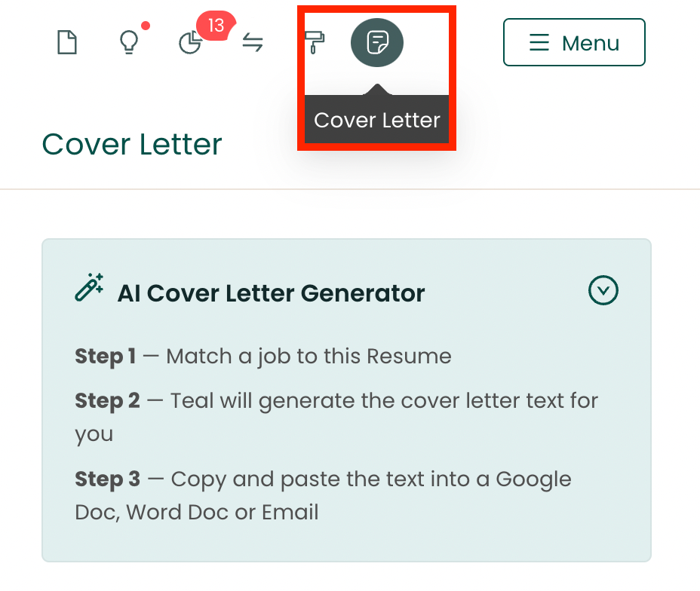The height and width of the screenshot is (591, 700).
Task: Click the AI magic wand icon
Action: pyautogui.click(x=90, y=286)
